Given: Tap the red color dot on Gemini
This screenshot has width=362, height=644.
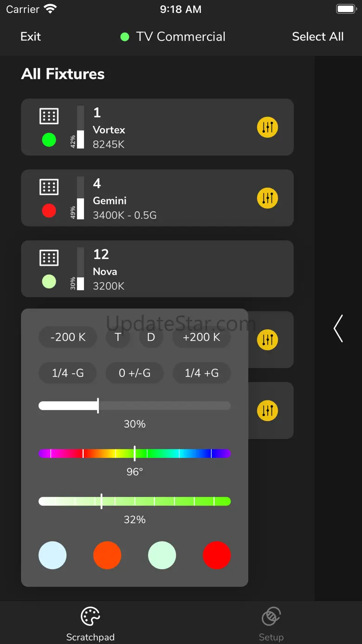Looking at the screenshot, I should point(49,211).
